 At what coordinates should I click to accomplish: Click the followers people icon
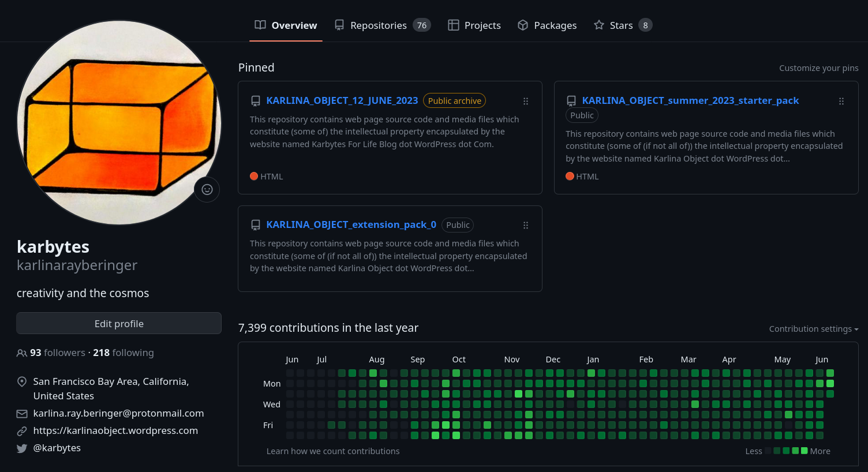(22, 353)
